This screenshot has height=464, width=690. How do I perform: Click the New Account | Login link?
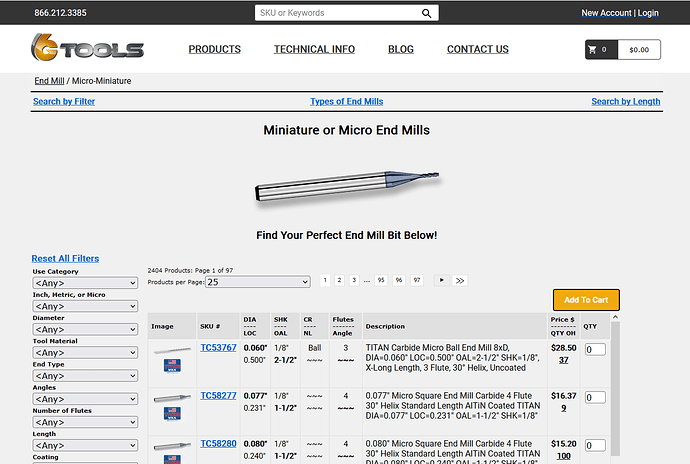tap(620, 13)
